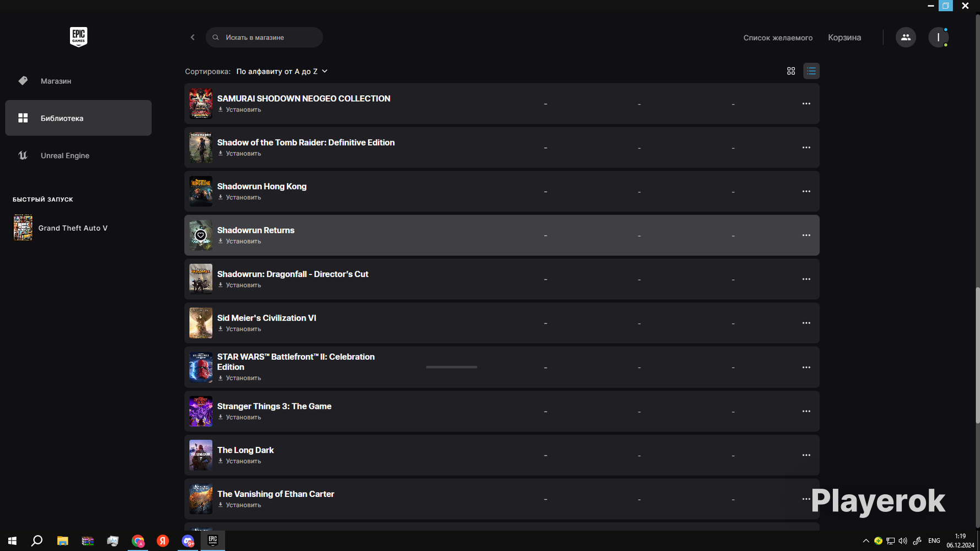Install Shadowrun: Dragonfall - Director's Cut
Viewport: 980px width, 551px height.
[x=240, y=285]
